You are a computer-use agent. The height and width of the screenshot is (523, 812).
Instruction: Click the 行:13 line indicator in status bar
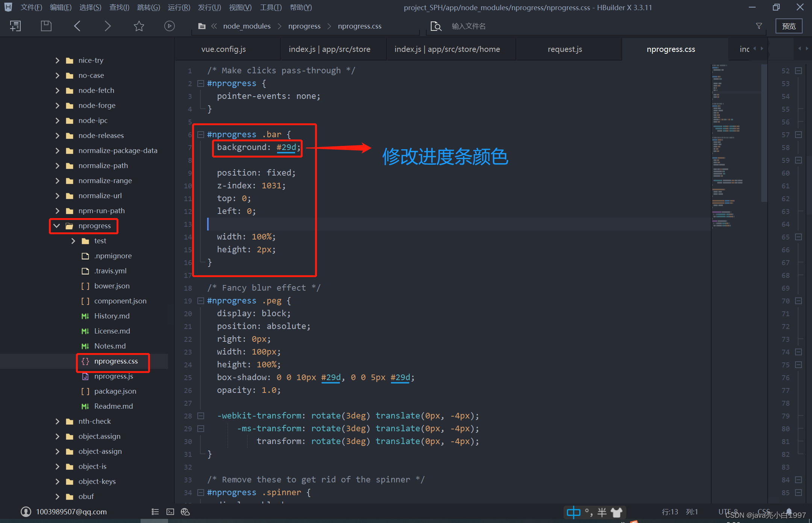coord(670,512)
